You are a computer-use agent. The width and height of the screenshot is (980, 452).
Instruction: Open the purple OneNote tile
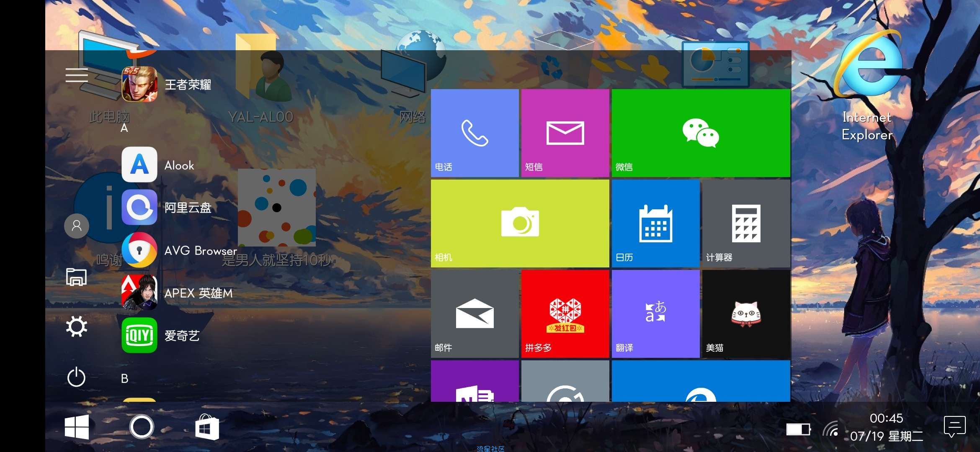(x=475, y=381)
